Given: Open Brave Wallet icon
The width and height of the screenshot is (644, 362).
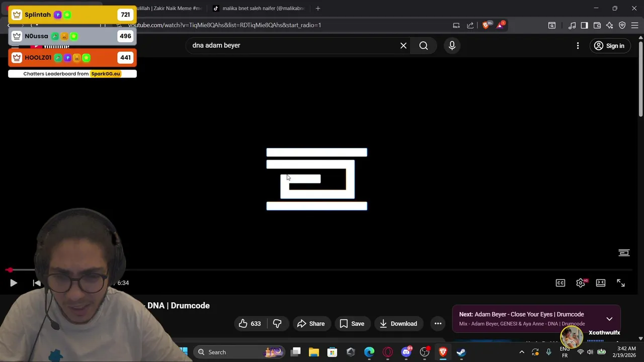Looking at the screenshot, I should pyautogui.click(x=597, y=25).
